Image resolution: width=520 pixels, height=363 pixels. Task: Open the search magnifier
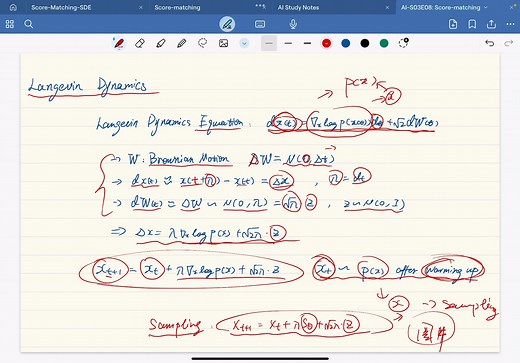29,24
